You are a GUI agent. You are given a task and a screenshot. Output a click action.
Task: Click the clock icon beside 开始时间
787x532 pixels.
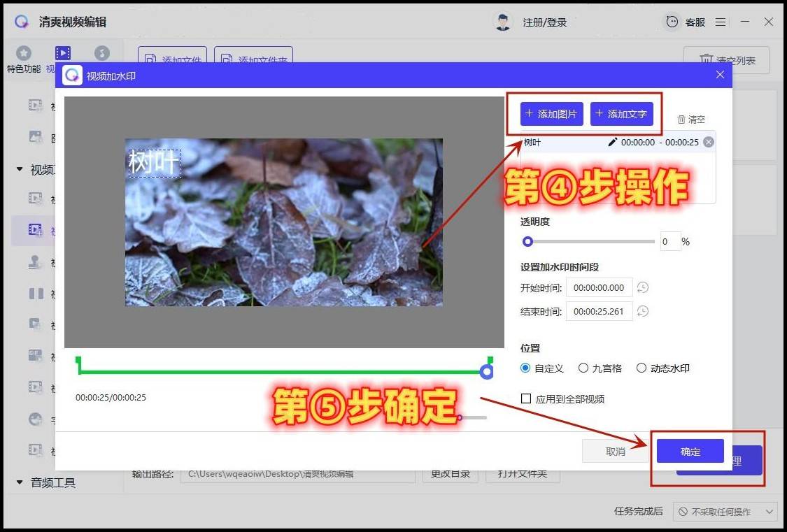click(642, 288)
